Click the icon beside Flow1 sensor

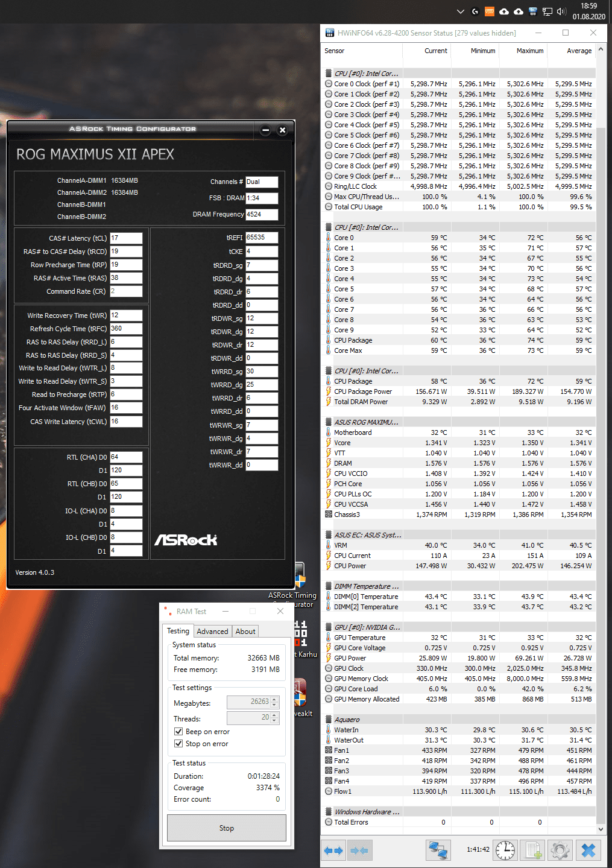click(329, 791)
